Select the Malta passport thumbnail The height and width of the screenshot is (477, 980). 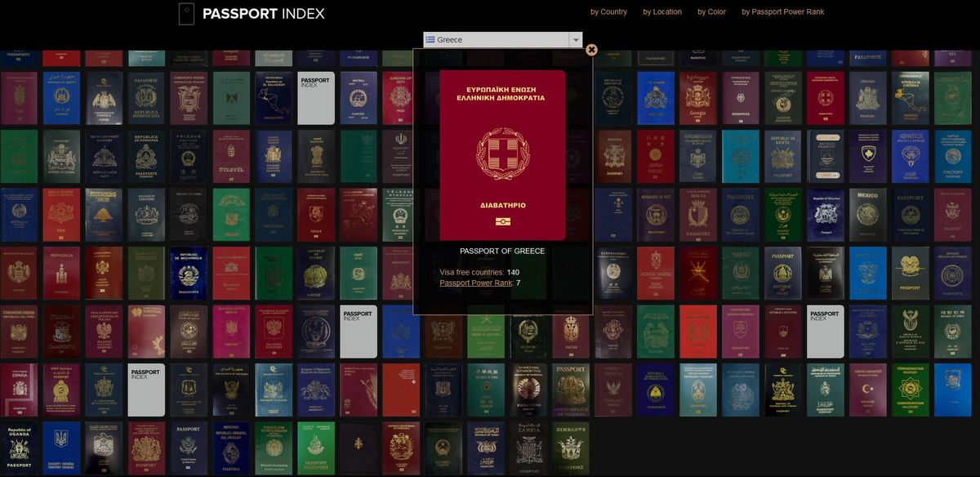point(698,215)
